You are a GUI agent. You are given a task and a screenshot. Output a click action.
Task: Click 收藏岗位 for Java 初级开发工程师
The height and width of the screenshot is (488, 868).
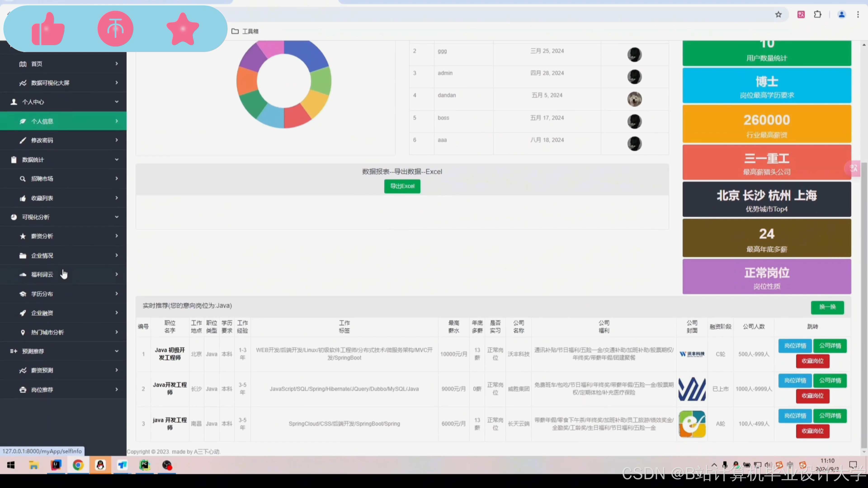click(x=812, y=361)
